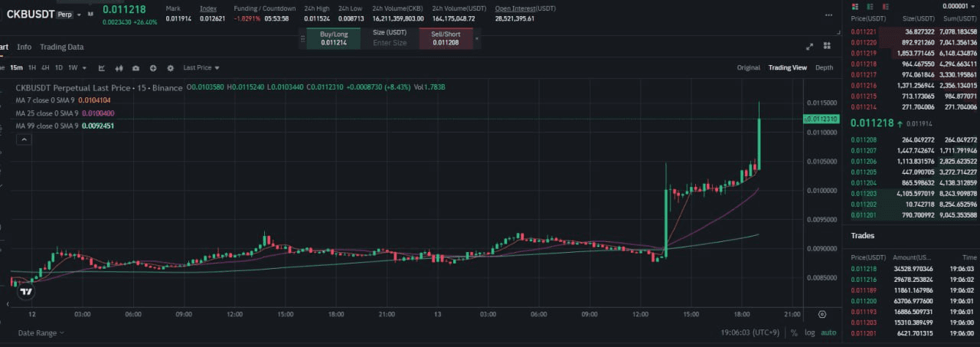Change candlestick chart style icon

118,67
